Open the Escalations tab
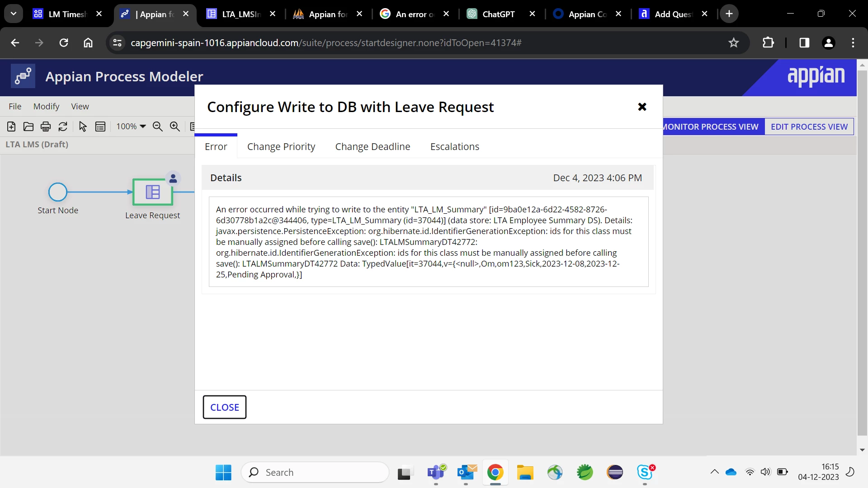Screen dimensions: 868x488 coord(455,146)
